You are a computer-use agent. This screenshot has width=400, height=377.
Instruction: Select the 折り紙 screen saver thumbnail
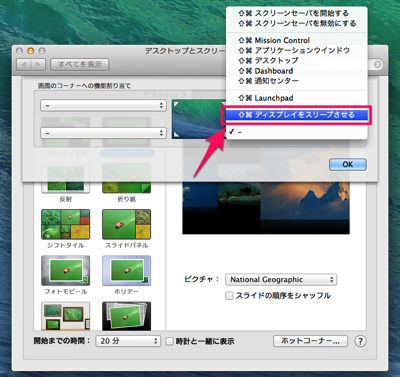pyautogui.click(x=126, y=178)
